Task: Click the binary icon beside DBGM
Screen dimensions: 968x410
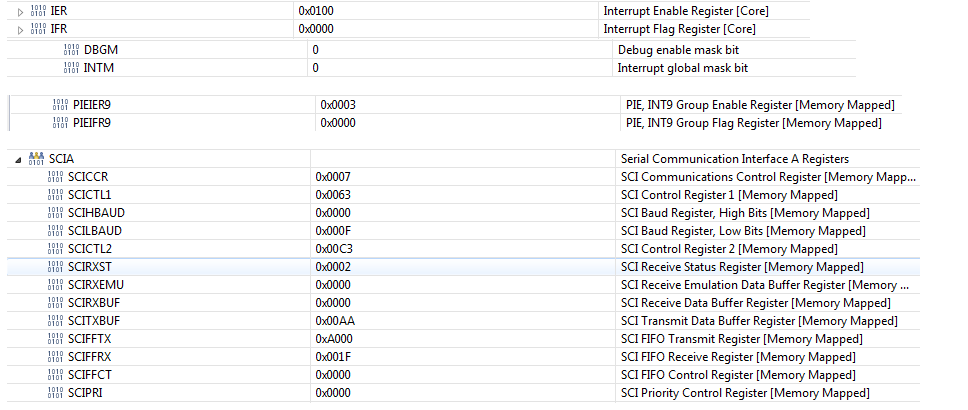Action: [71, 49]
